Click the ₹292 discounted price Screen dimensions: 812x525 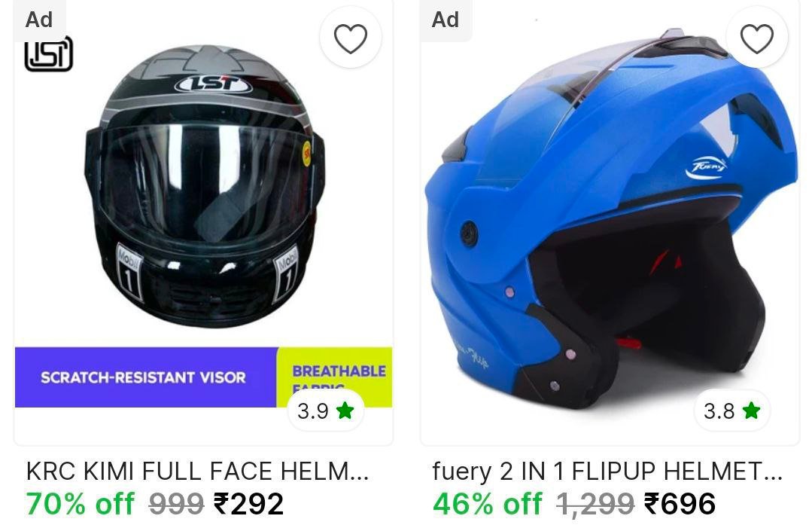click(249, 504)
